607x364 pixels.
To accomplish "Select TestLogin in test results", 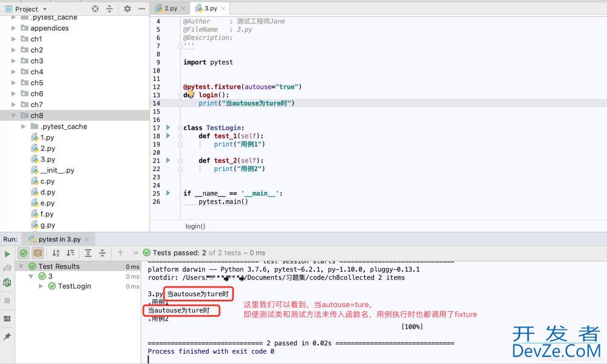I will click(74, 286).
